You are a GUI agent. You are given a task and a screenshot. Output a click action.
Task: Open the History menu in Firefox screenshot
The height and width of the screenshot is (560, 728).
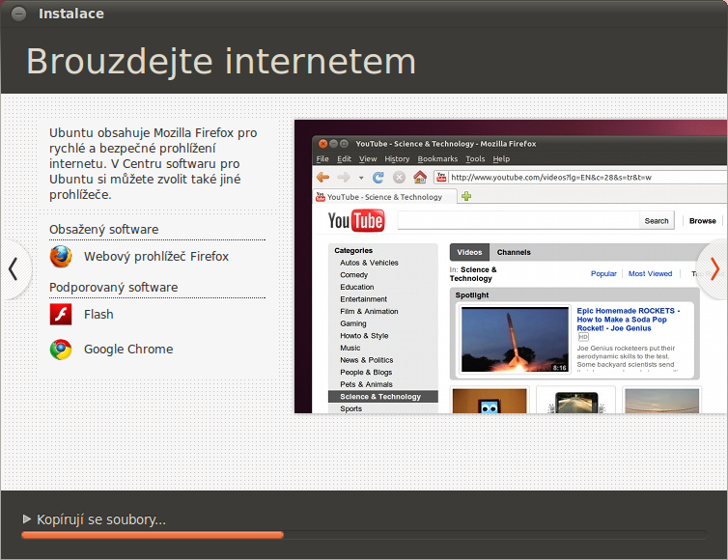[x=397, y=158]
